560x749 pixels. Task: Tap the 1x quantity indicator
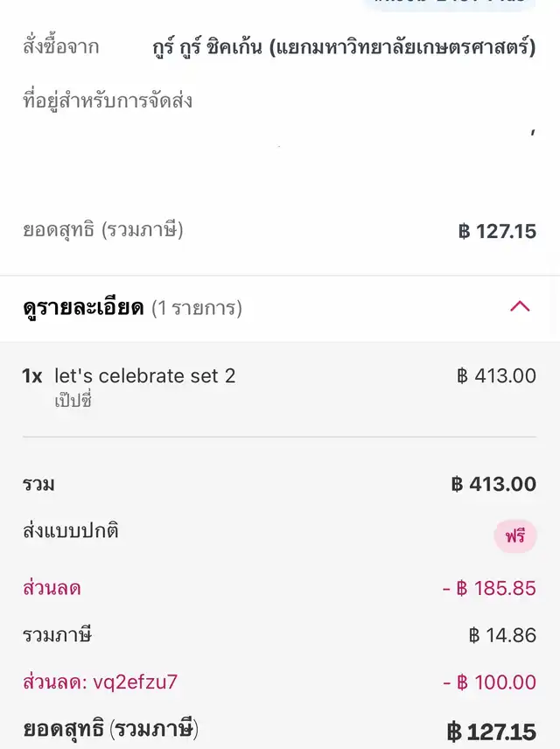(32, 376)
